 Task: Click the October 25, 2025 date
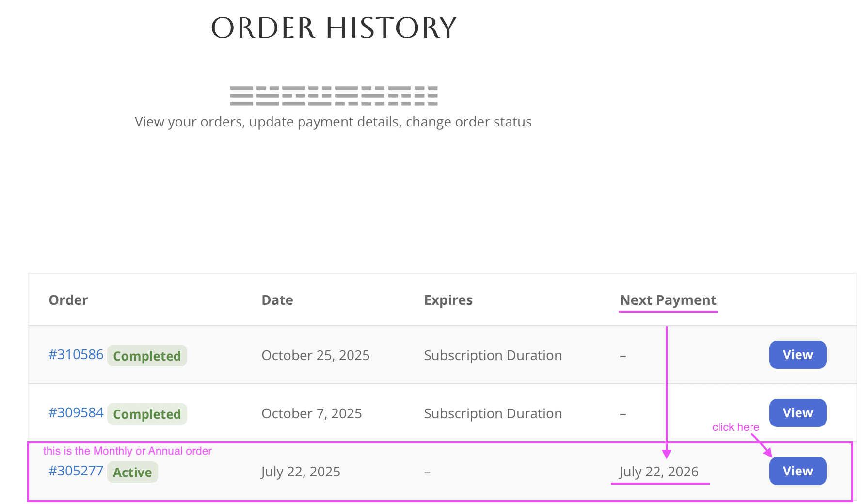pos(316,356)
